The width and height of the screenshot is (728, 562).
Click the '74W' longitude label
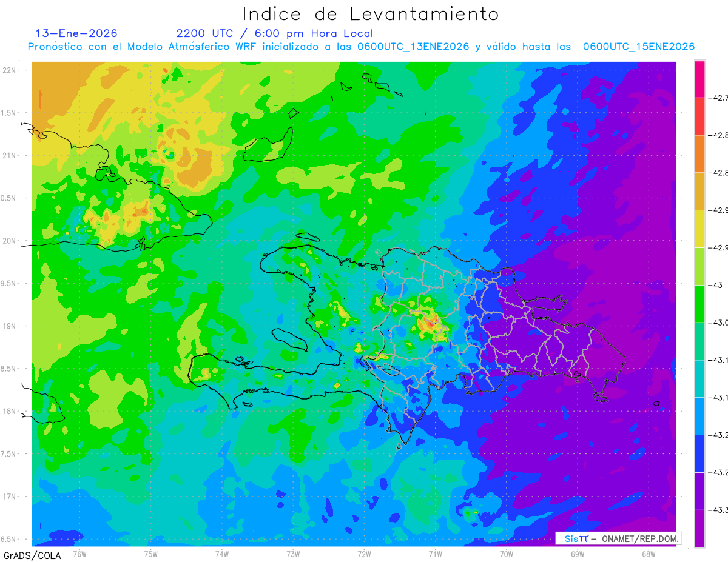pos(222,554)
